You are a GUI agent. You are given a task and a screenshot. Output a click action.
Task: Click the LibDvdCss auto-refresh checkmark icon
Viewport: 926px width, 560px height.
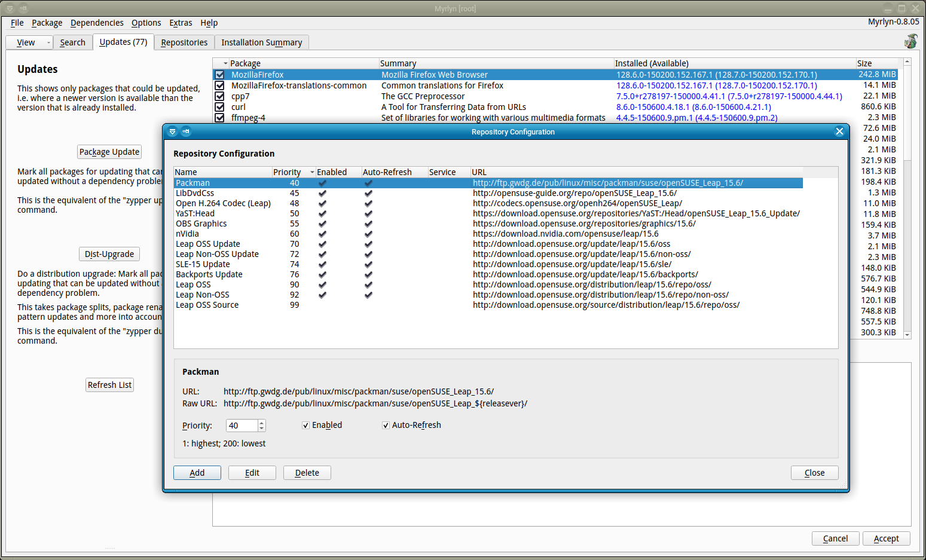[368, 193]
